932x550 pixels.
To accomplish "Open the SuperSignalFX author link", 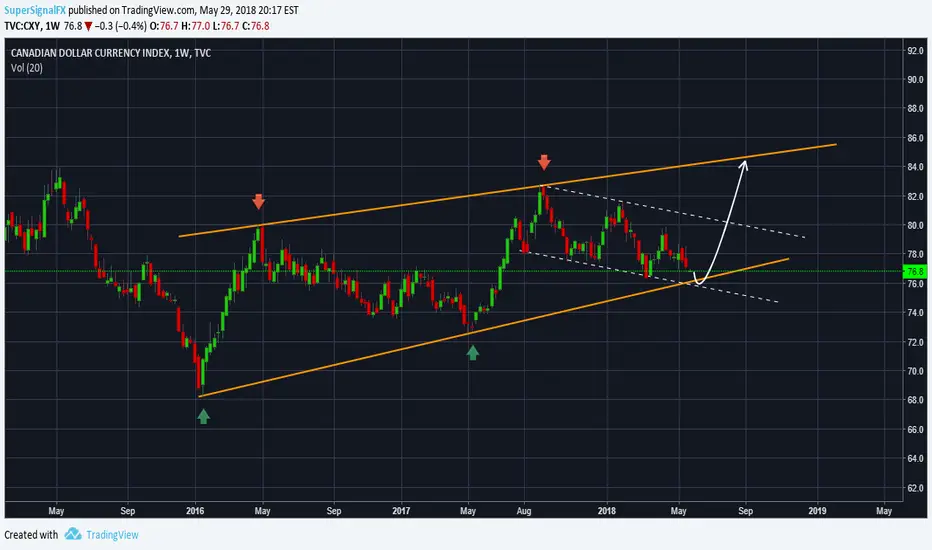I will pos(35,10).
